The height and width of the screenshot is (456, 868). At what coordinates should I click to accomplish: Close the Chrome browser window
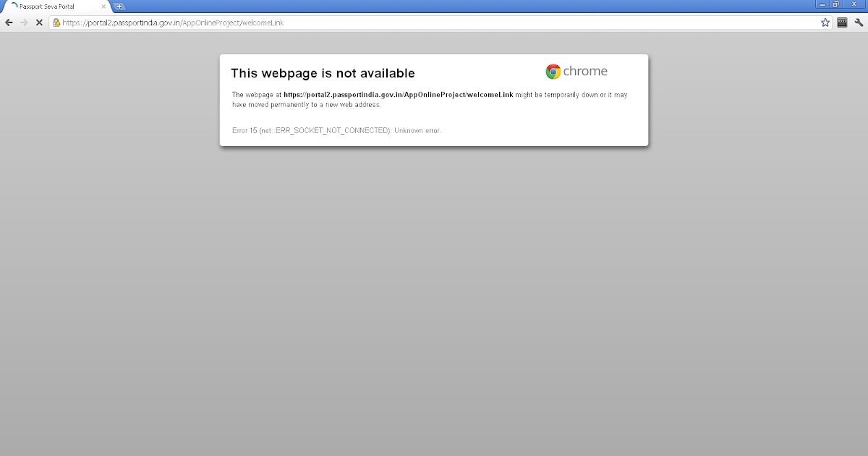pyautogui.click(x=854, y=4)
